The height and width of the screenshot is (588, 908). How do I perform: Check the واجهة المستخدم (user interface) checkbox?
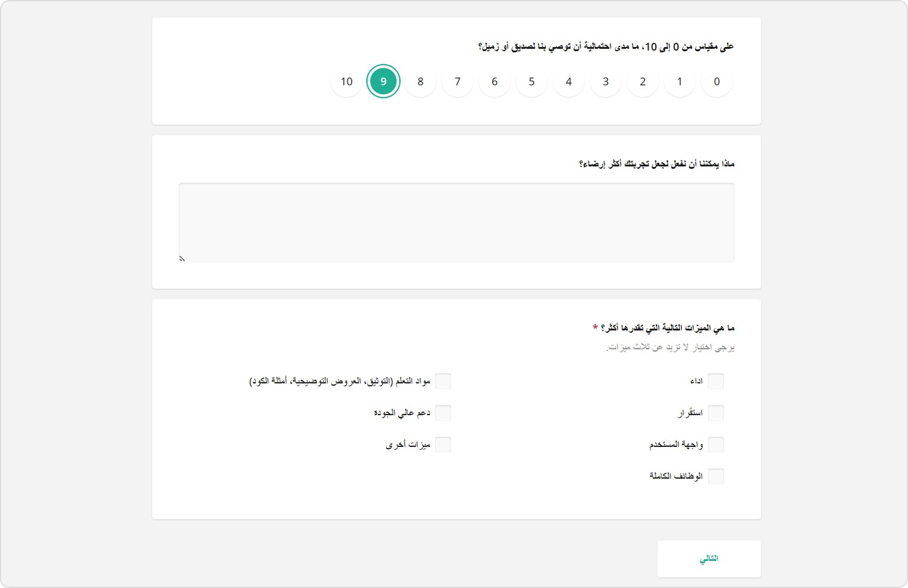coord(716,445)
